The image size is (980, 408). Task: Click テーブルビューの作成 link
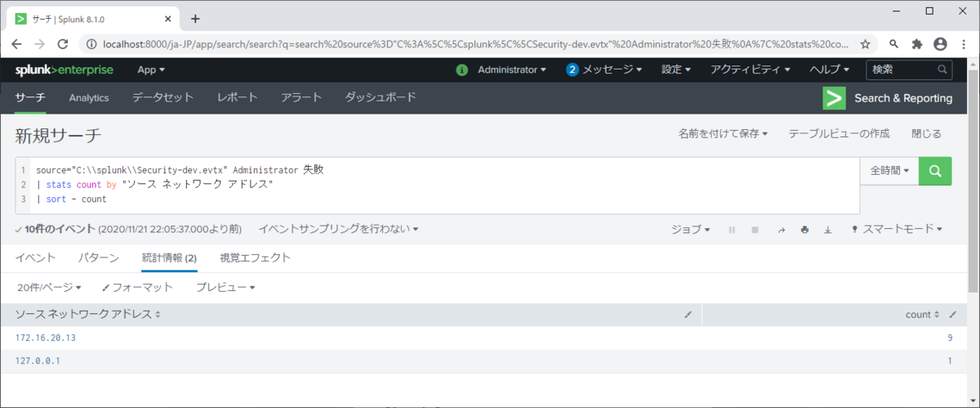click(x=839, y=133)
